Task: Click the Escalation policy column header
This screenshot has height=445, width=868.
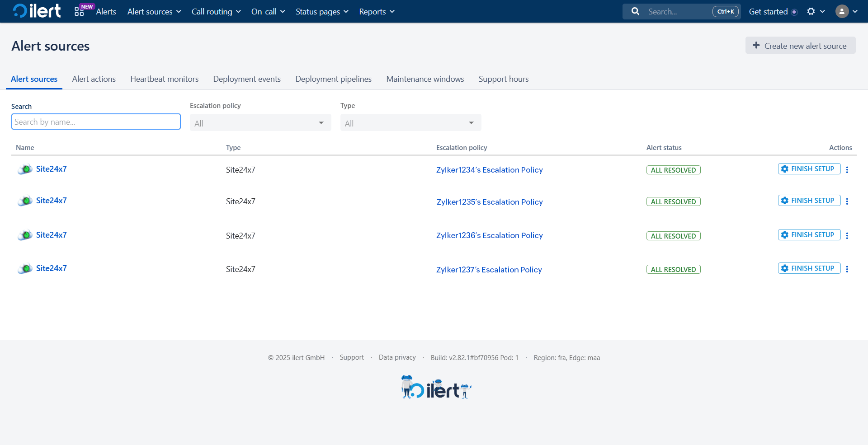Action: (462, 148)
